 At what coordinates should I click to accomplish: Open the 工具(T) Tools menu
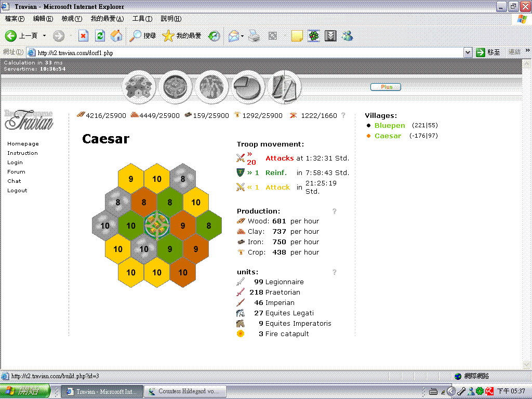142,19
